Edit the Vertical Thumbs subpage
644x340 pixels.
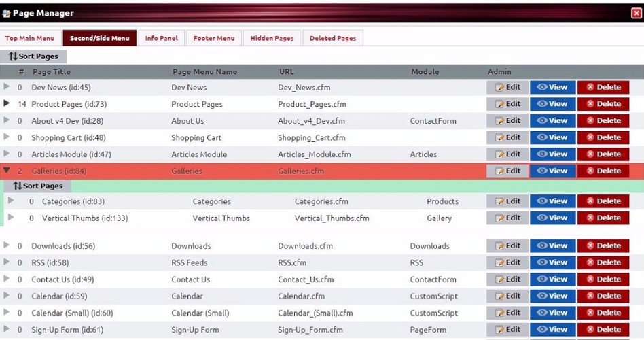(x=507, y=218)
